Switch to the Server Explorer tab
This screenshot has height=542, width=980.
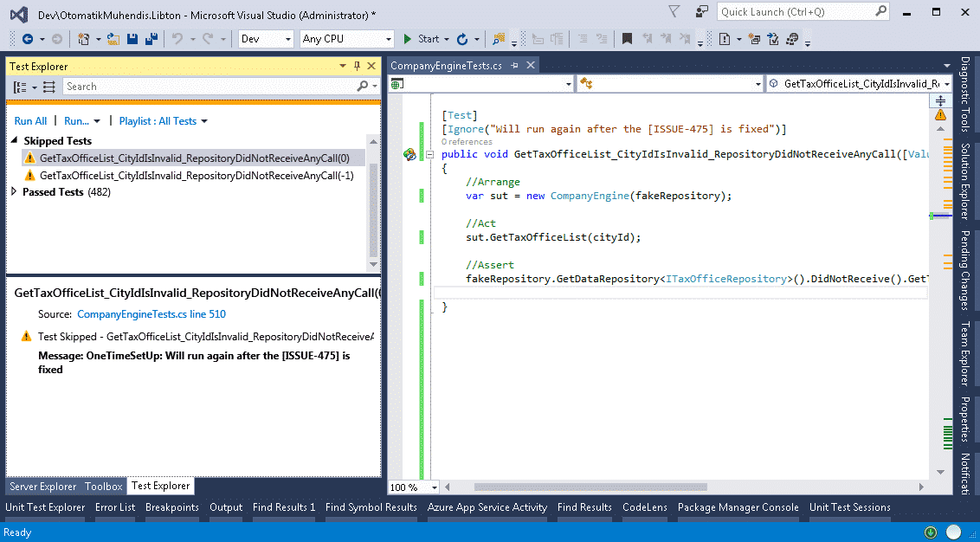coord(43,487)
